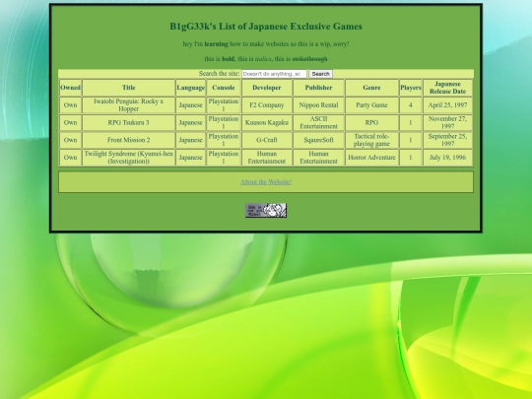This screenshot has height=399, width=532.
Task: Click the ASCII Entertainment publisher cell
Action: pos(318,122)
